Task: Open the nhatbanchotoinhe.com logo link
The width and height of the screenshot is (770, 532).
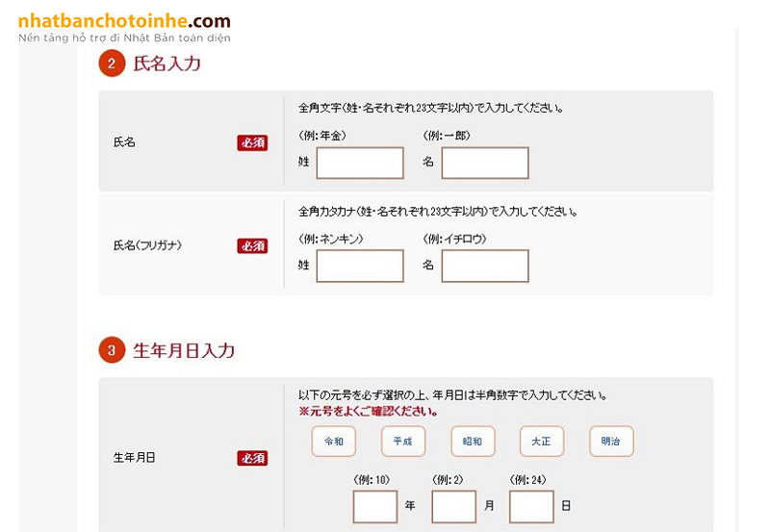Action: 124,22
